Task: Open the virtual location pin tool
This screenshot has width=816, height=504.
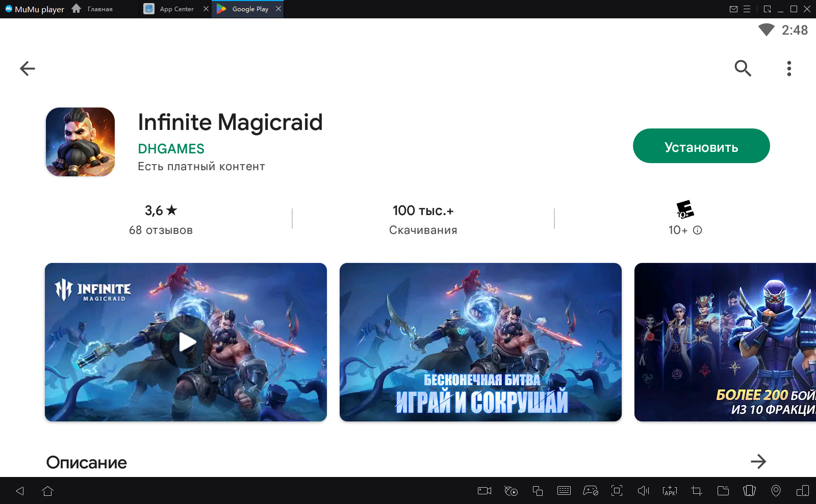Action: [776, 491]
